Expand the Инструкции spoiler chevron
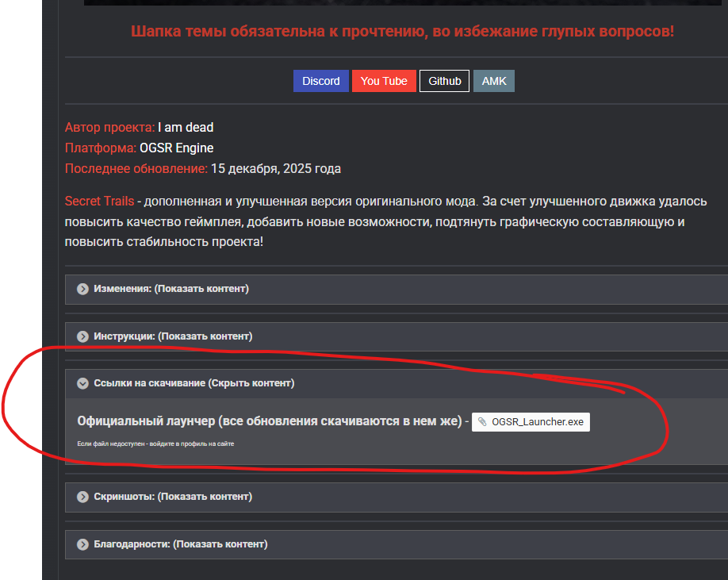The width and height of the screenshot is (728, 580). coord(82,336)
